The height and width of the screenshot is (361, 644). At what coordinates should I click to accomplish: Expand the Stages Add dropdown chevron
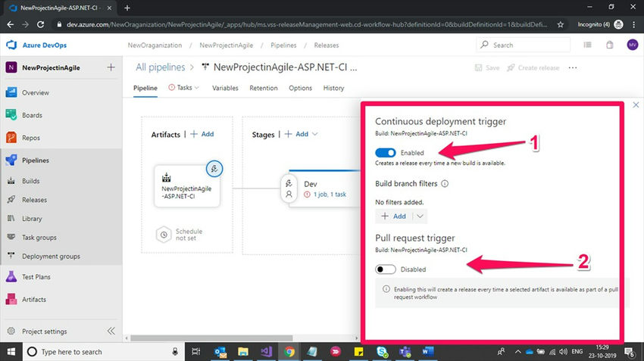[x=315, y=134]
